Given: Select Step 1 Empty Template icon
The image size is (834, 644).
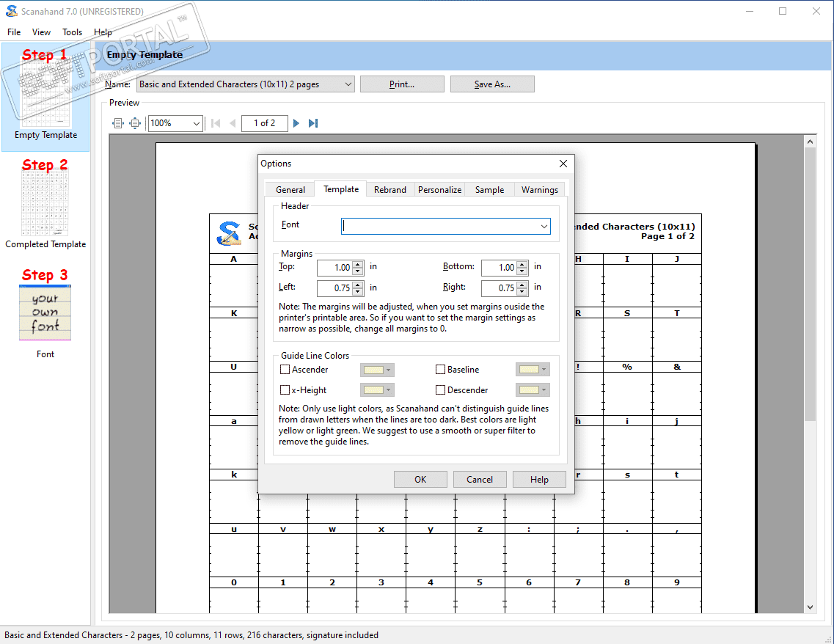Looking at the screenshot, I should click(x=45, y=95).
